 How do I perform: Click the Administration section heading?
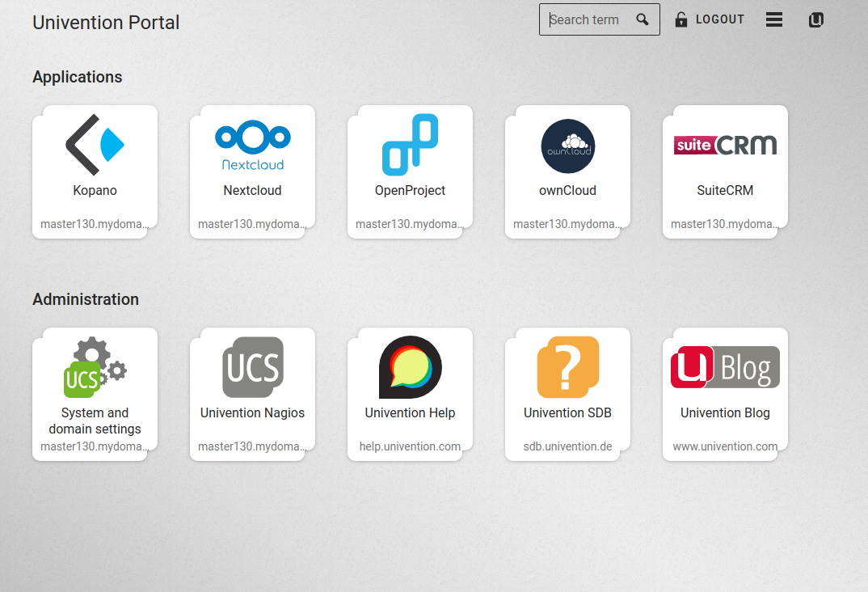(86, 299)
